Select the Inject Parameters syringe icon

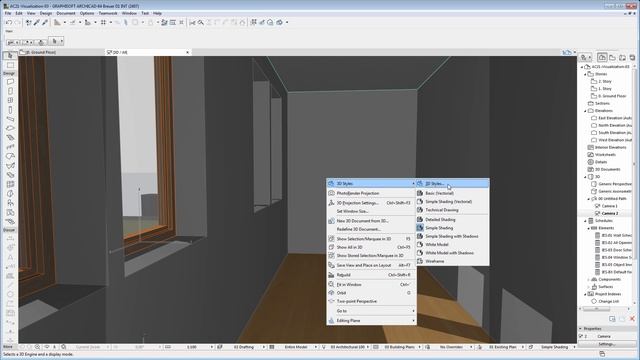[x=45, y=22]
